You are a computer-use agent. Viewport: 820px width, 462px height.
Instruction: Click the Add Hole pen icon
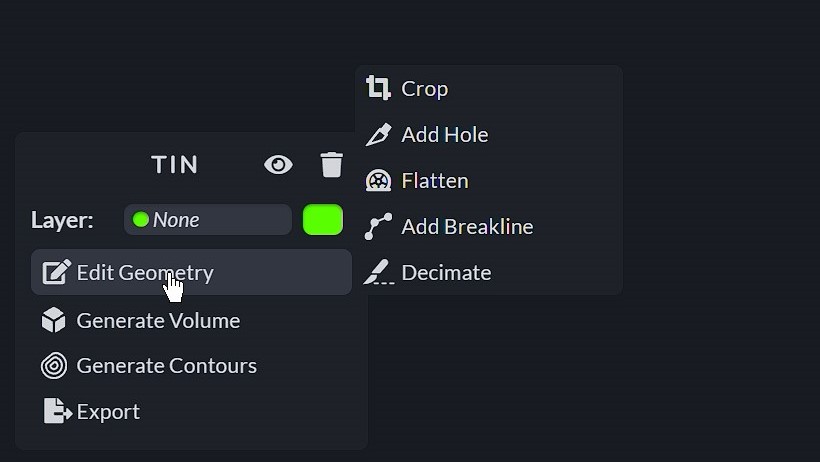[378, 134]
